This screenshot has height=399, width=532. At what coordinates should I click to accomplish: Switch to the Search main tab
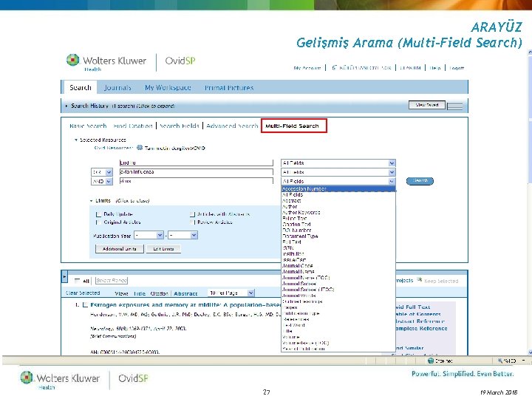click(x=80, y=87)
